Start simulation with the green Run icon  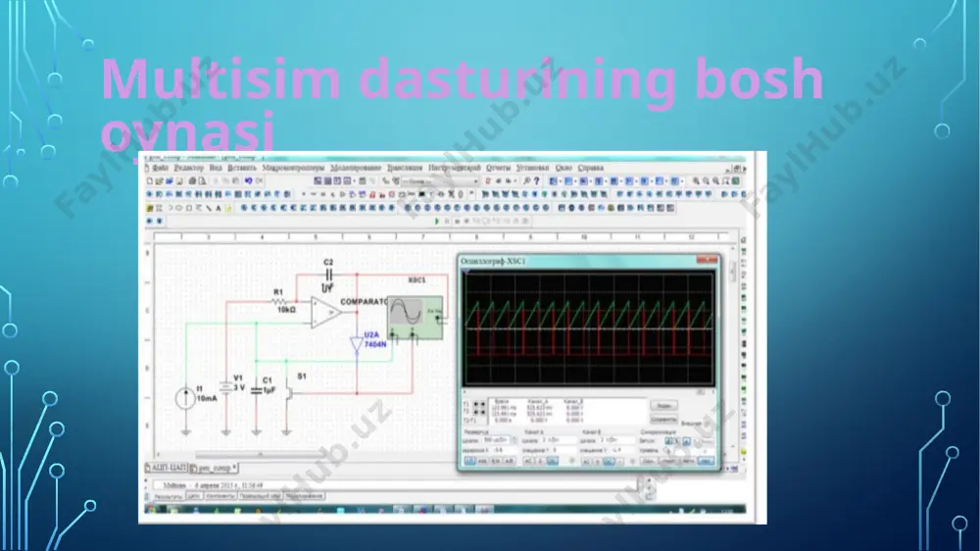[436, 221]
